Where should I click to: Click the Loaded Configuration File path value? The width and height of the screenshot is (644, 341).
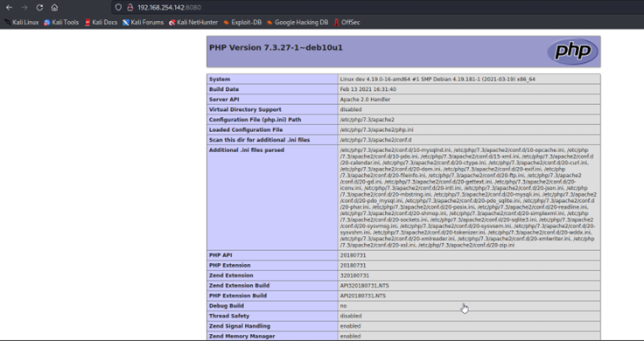(376, 129)
